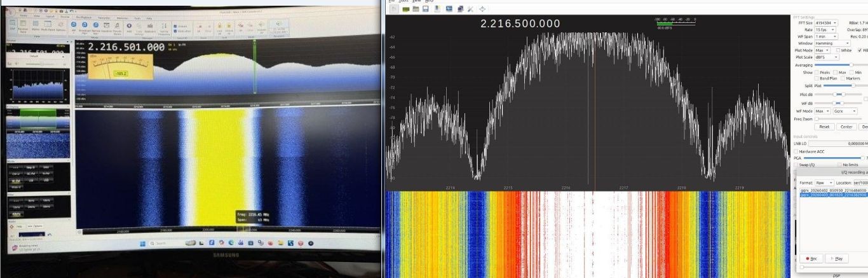
Task: Click the Play button in I/Q recording dialog
Action: [836, 258]
